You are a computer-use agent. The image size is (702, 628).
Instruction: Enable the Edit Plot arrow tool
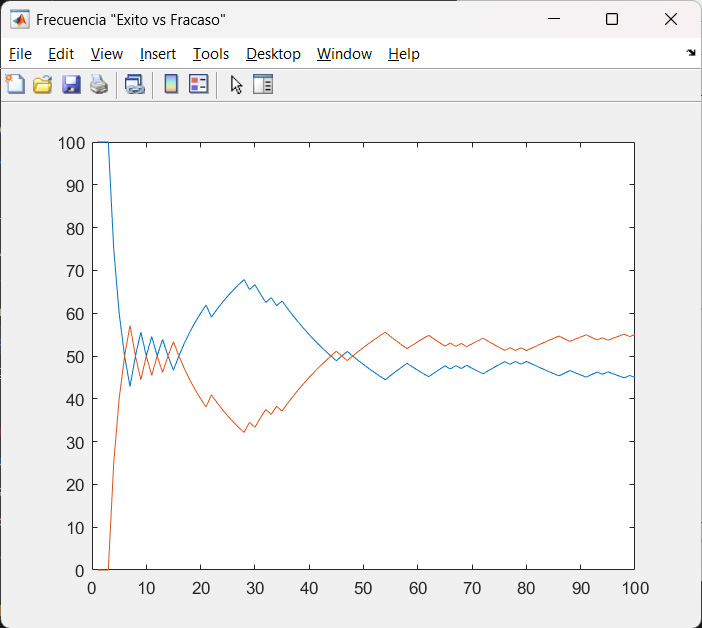pos(236,85)
